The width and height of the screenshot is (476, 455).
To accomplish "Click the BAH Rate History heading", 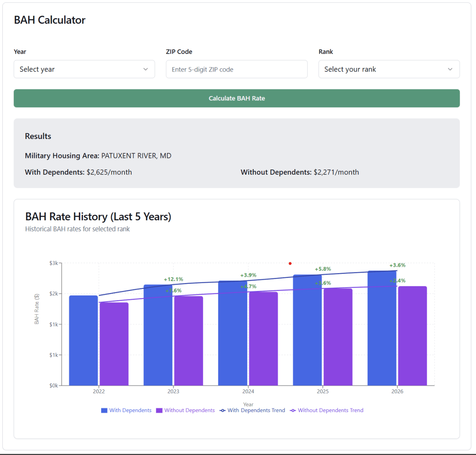I will pyautogui.click(x=98, y=217).
